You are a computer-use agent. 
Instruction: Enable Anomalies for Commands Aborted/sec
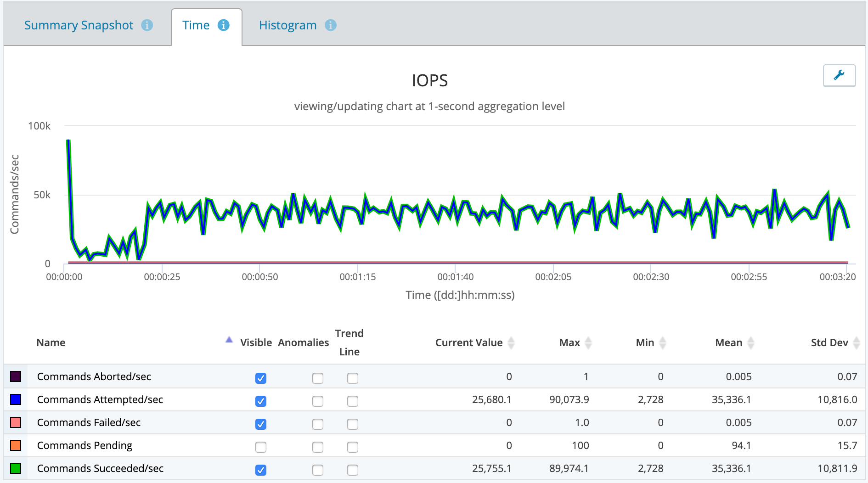coord(318,378)
